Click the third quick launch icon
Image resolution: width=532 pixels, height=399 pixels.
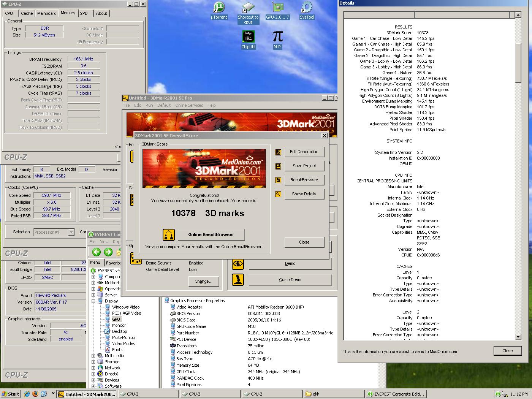pos(44,394)
